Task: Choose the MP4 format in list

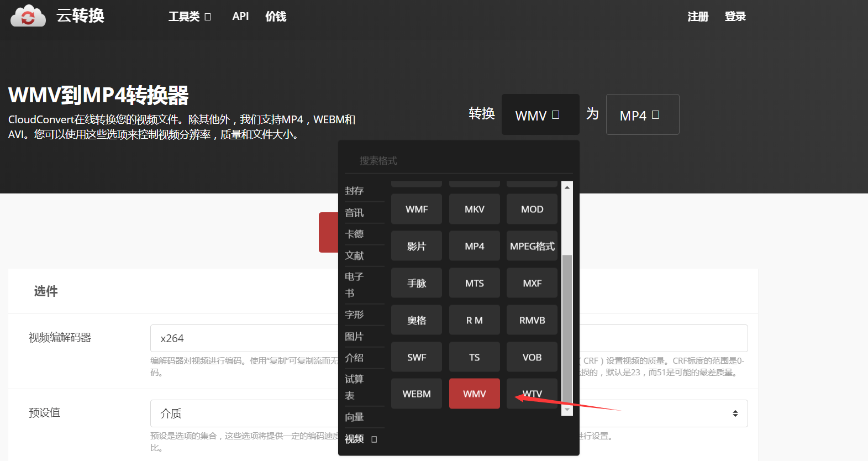Action: pos(475,246)
